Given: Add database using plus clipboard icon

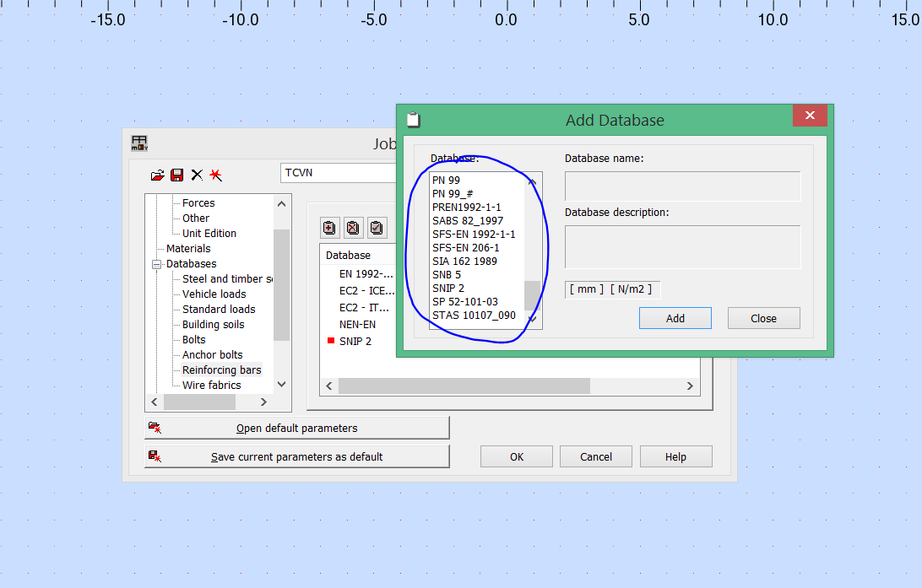Looking at the screenshot, I should point(329,227).
